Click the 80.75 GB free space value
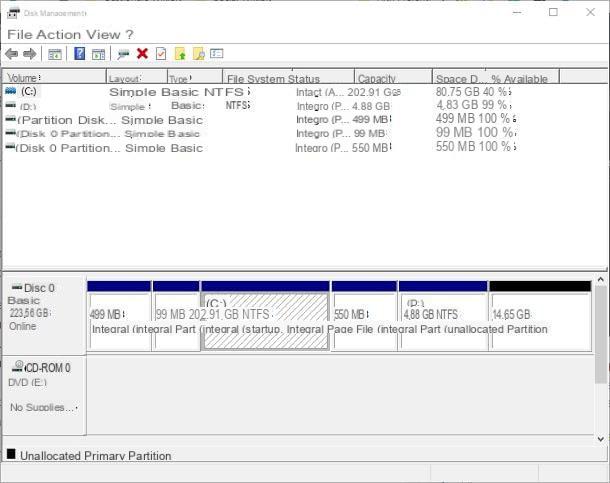 [x=458, y=92]
